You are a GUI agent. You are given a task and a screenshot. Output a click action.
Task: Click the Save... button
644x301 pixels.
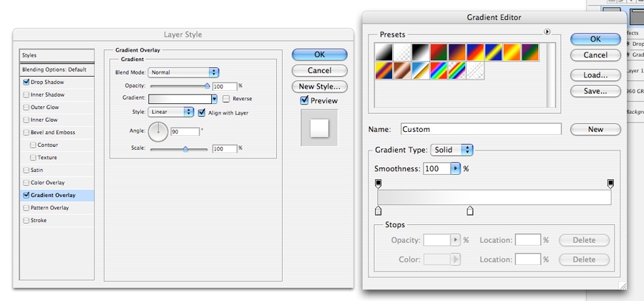click(x=595, y=91)
